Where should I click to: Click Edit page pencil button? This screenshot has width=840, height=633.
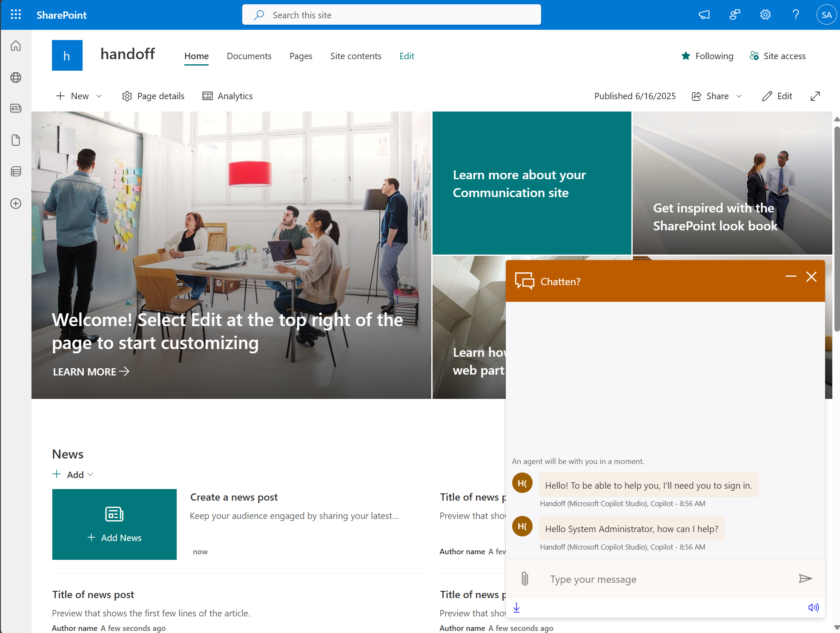(777, 96)
